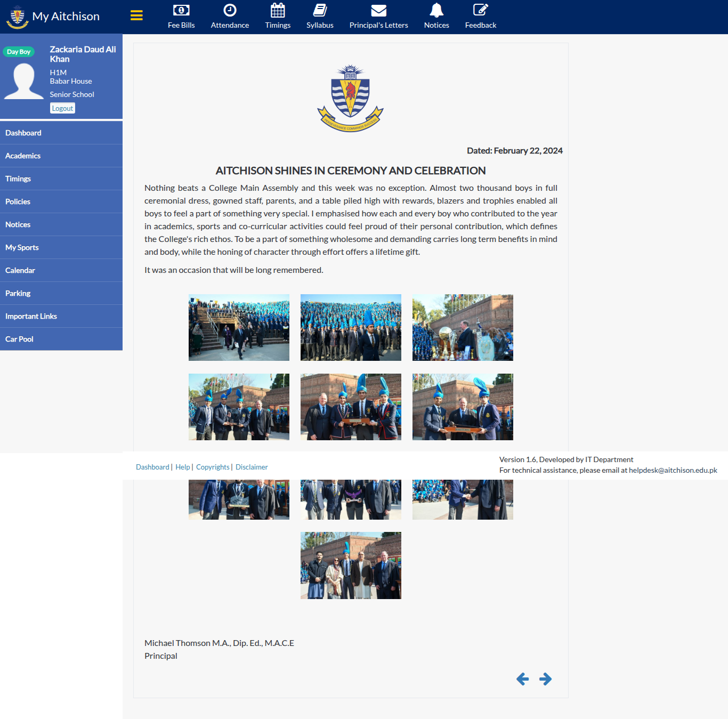Click the Dated: February 22, 2024 text
Viewport: 728px width, 719px height.
point(515,151)
